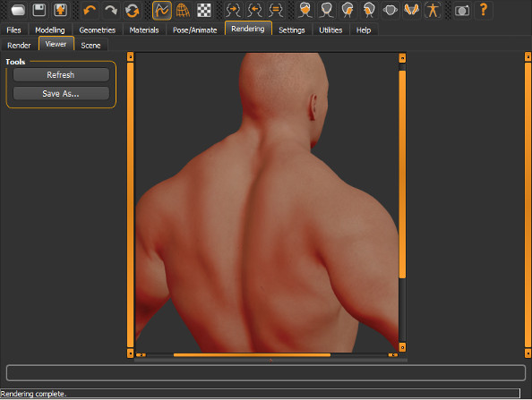Image resolution: width=532 pixels, height=400 pixels.
Task: Click the Save floppy disk icon
Action: tap(39, 10)
